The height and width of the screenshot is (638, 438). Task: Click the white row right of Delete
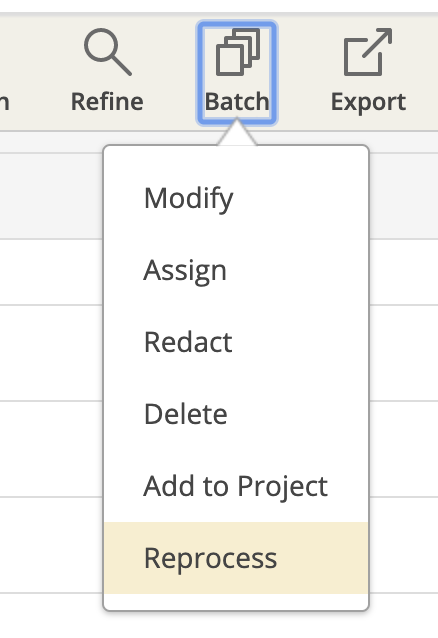pyautogui.click(x=403, y=449)
